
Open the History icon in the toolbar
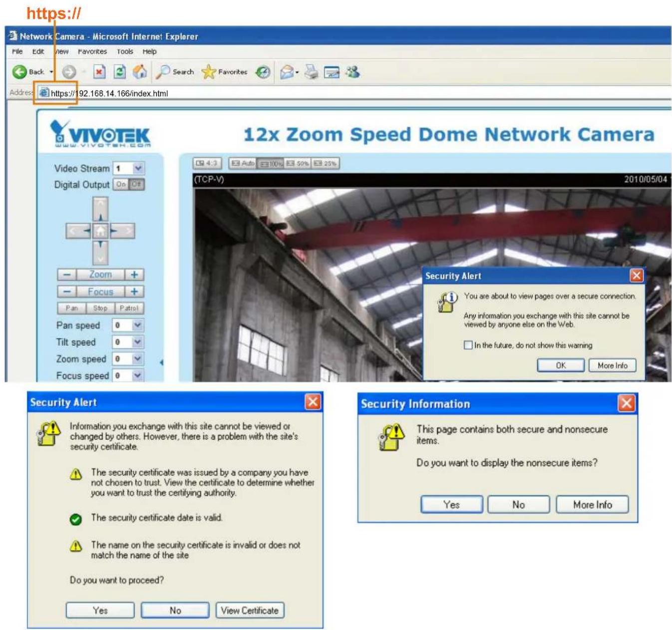tap(263, 72)
